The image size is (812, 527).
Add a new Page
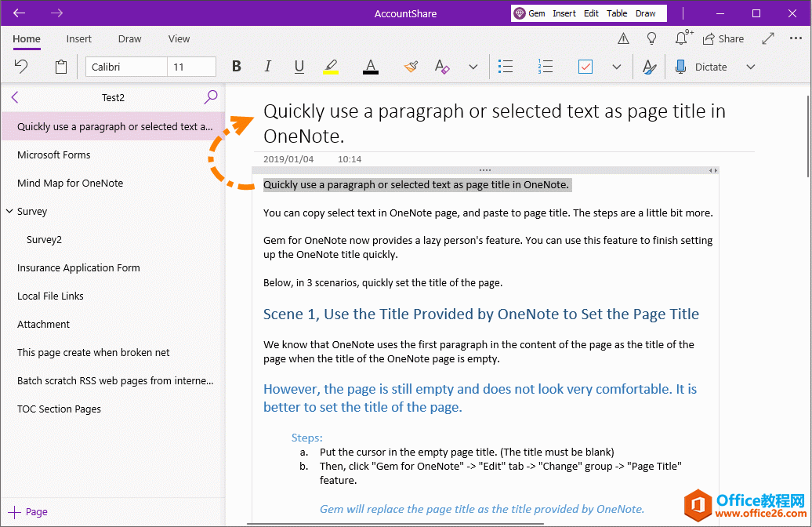27,511
